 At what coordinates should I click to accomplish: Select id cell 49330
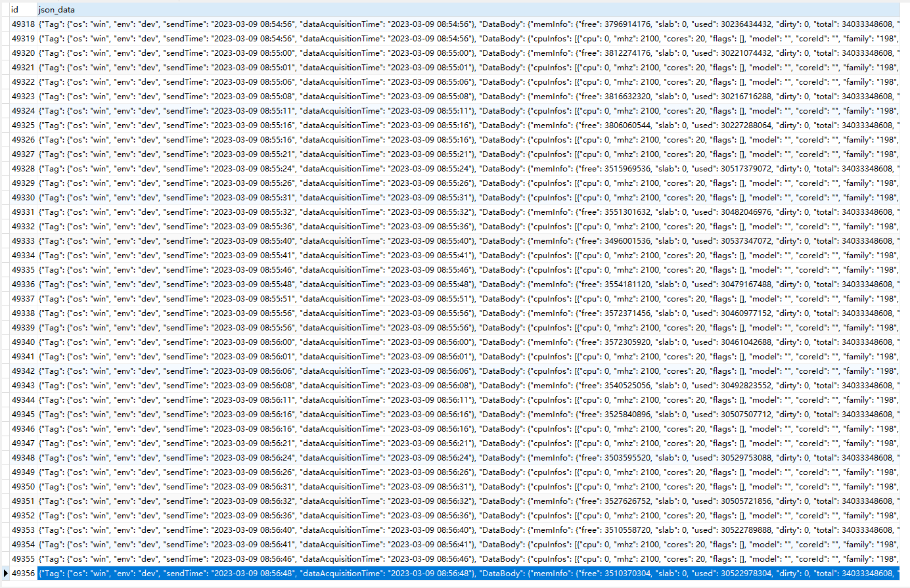[x=23, y=198]
